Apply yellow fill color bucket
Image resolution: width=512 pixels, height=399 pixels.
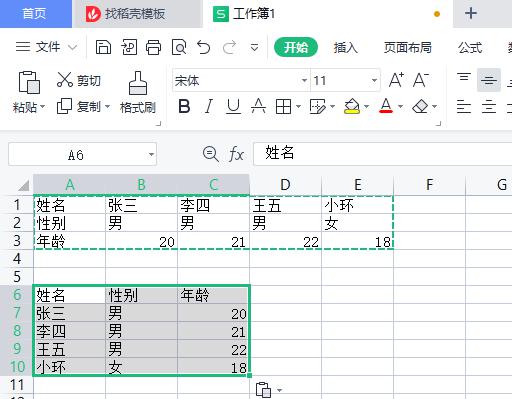pyautogui.click(x=352, y=107)
